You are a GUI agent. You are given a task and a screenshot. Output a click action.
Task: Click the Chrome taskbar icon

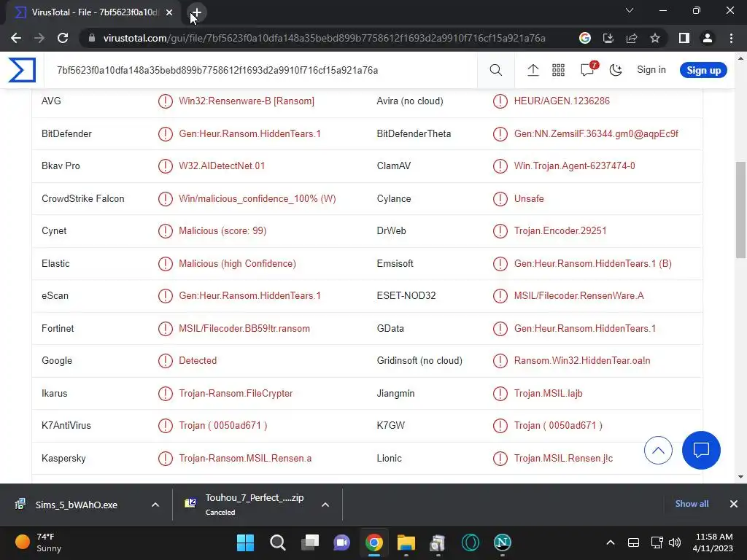point(374,542)
